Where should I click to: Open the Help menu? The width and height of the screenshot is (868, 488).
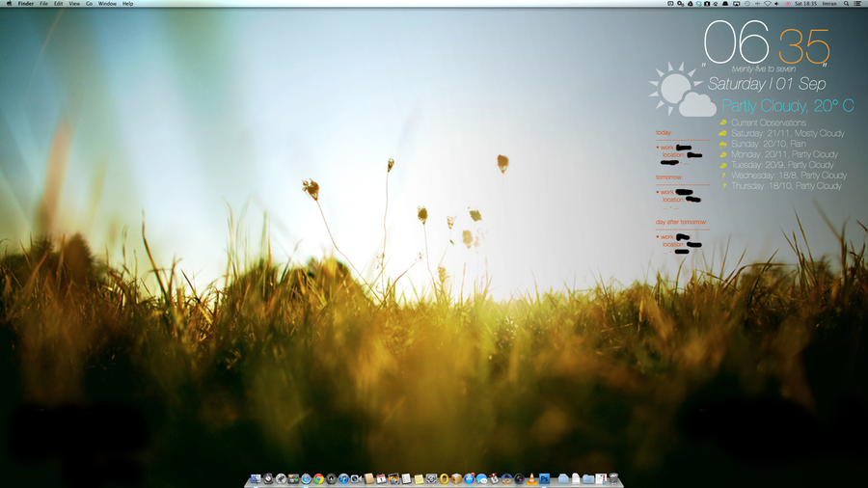click(x=128, y=3)
